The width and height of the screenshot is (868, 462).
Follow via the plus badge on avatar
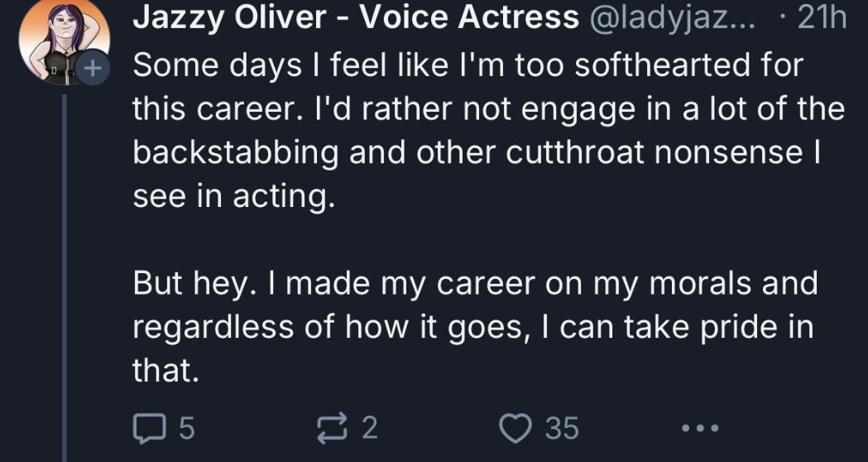point(94,68)
